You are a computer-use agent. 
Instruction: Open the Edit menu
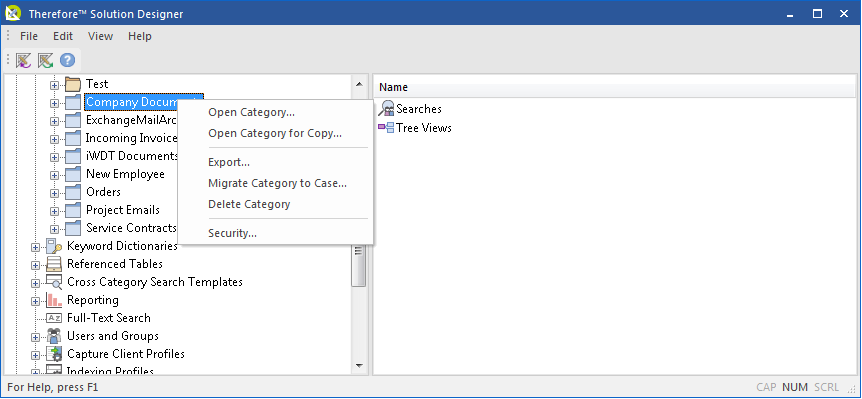tap(63, 36)
